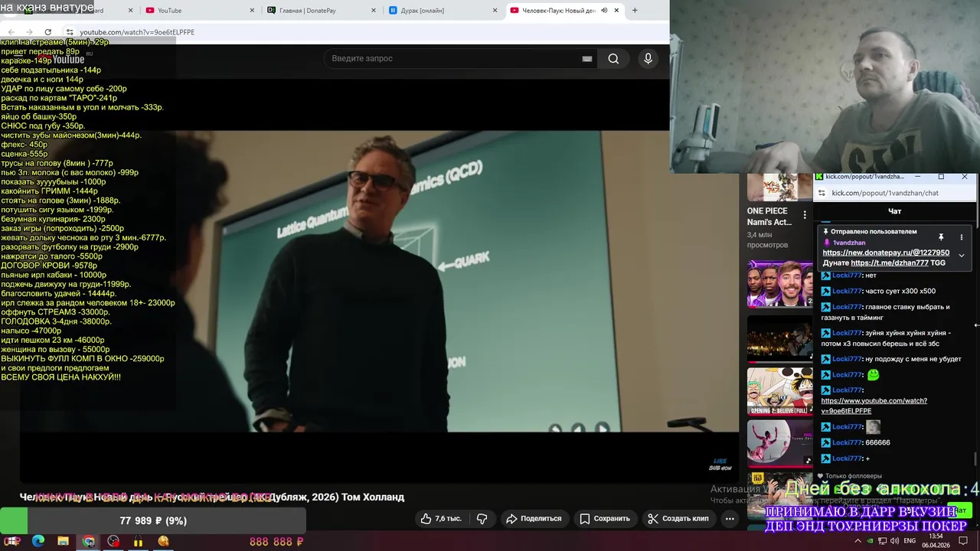Reload the page in Chrome

click(x=47, y=32)
